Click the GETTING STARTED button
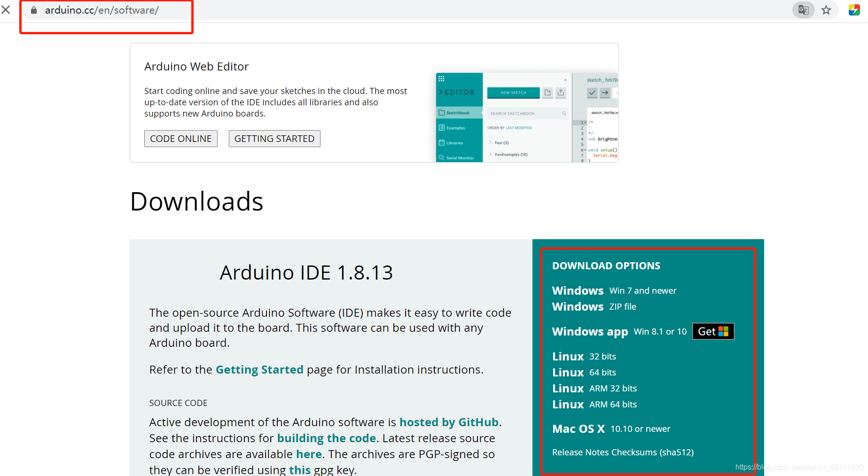The image size is (868, 476). (274, 139)
